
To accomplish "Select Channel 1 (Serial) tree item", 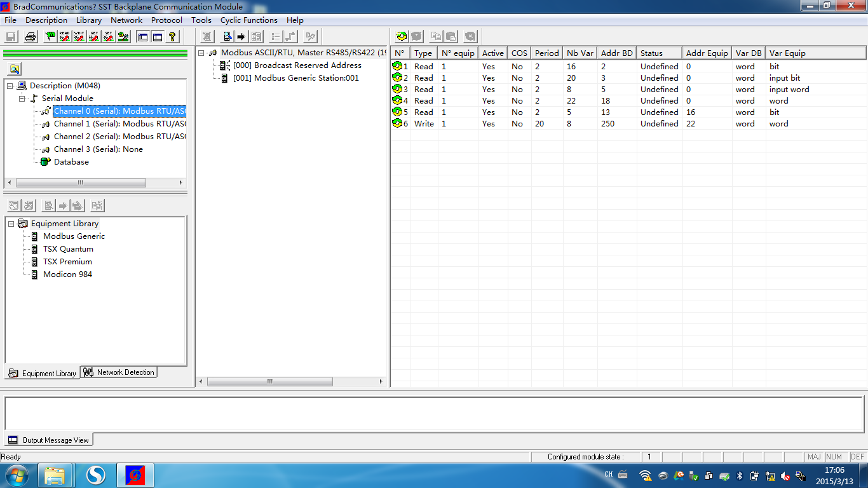I will click(119, 124).
